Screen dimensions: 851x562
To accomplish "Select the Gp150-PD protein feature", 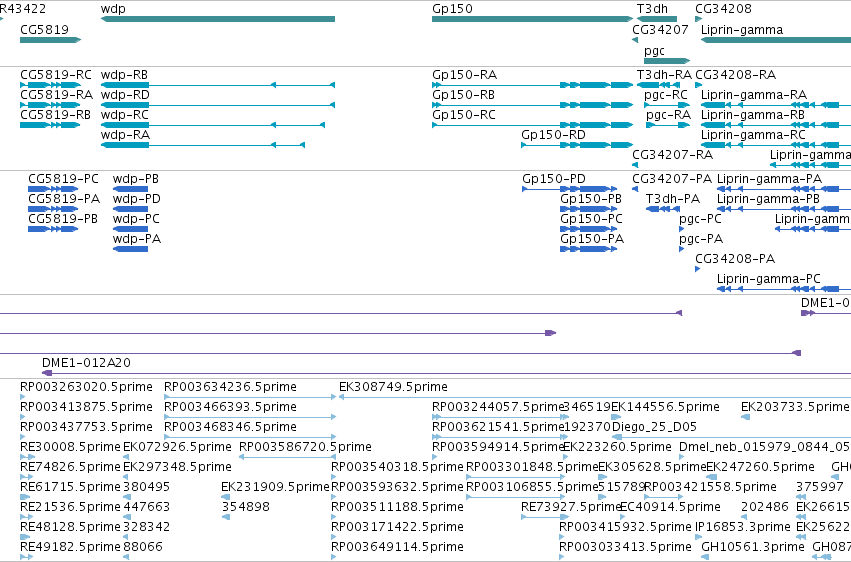I will point(554,178).
